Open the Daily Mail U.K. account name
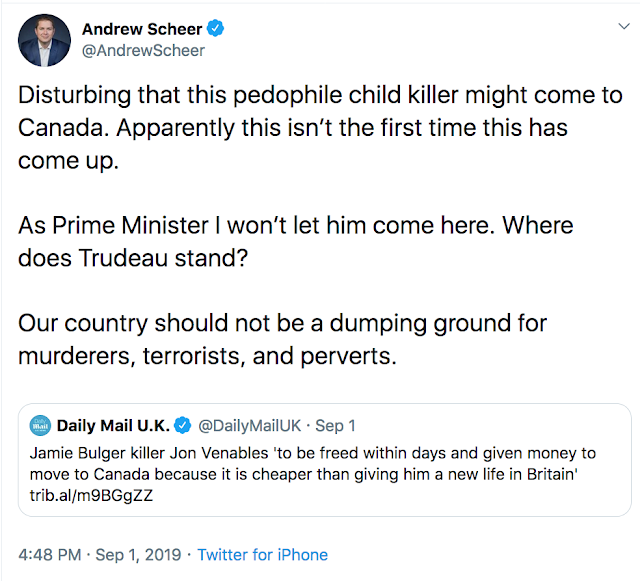This screenshot has width=640, height=581. pos(114,424)
